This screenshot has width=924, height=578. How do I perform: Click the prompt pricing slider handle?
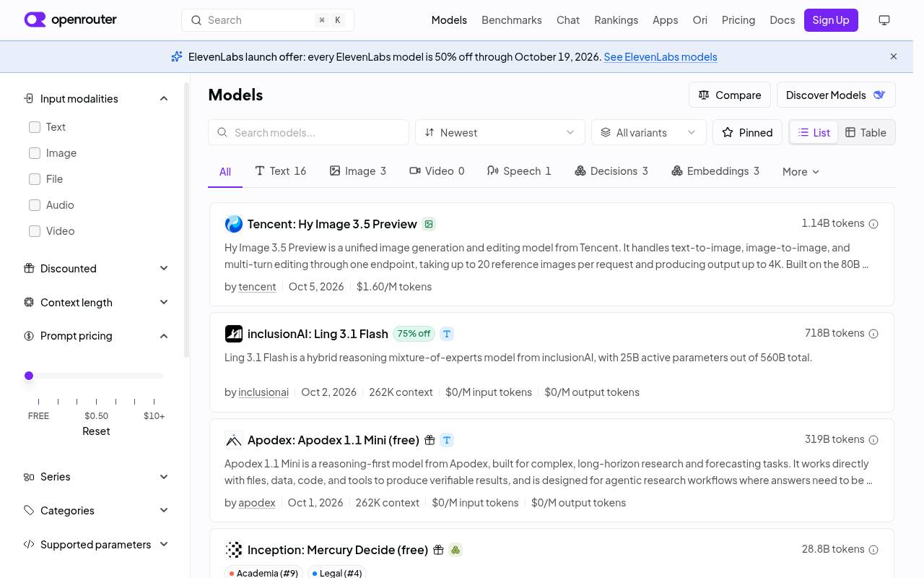[29, 376]
